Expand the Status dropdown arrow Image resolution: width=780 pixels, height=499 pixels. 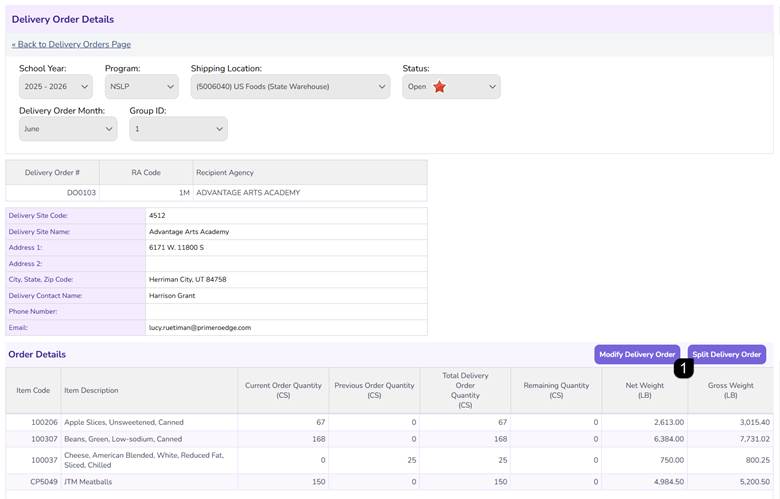(492, 87)
